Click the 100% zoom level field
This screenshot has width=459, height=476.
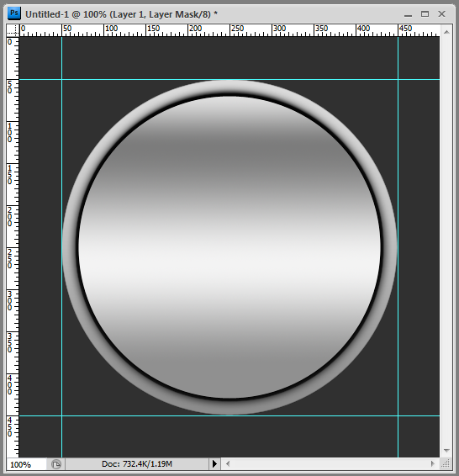click(x=26, y=464)
